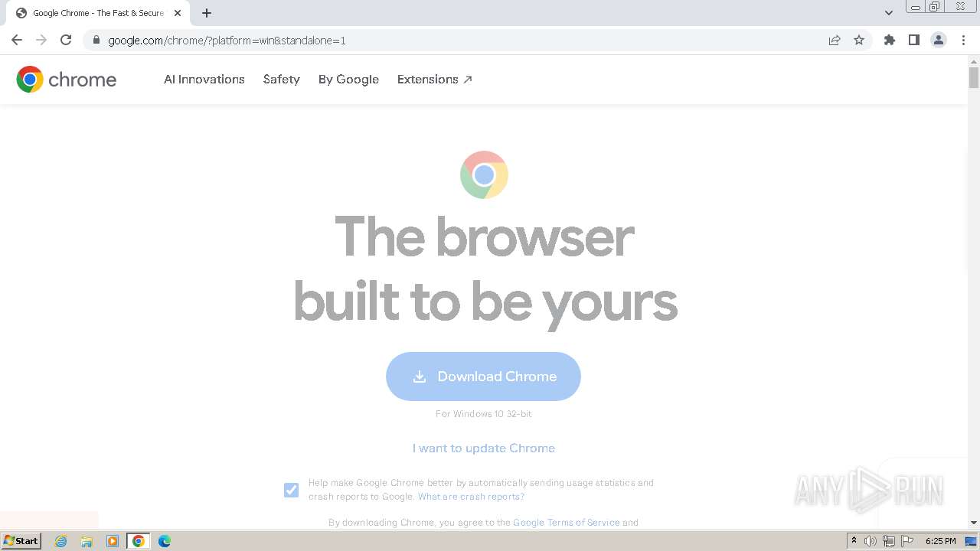
Task: Click the page vertical scrollbar thumb
Action: coord(974,77)
